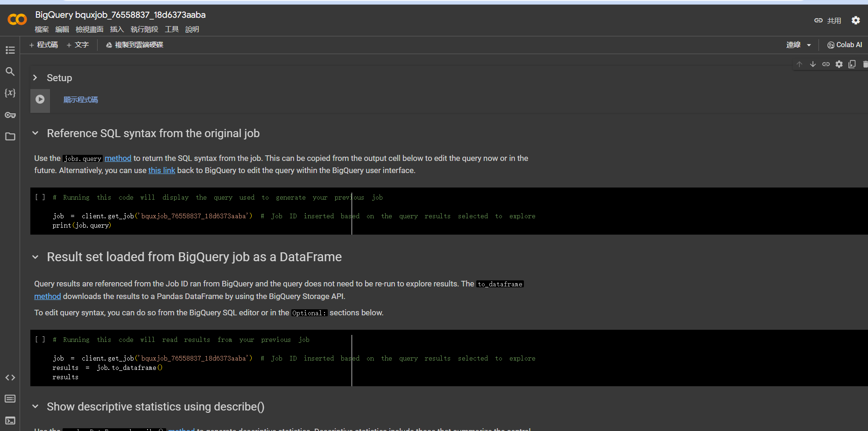Collapse the Reference SQL syntax section
Image resolution: width=868 pixels, height=431 pixels.
tap(35, 133)
